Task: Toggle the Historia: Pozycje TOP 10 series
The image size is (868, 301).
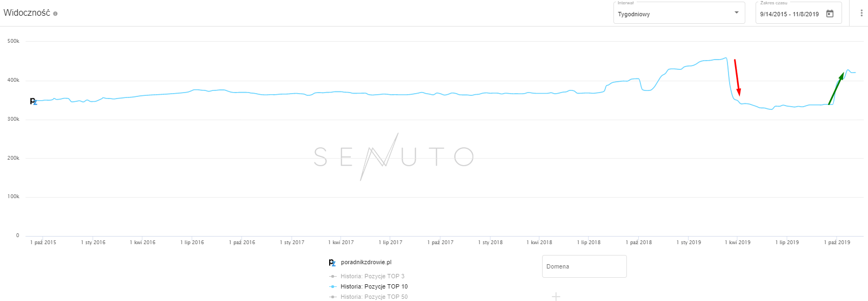Action: (373, 286)
